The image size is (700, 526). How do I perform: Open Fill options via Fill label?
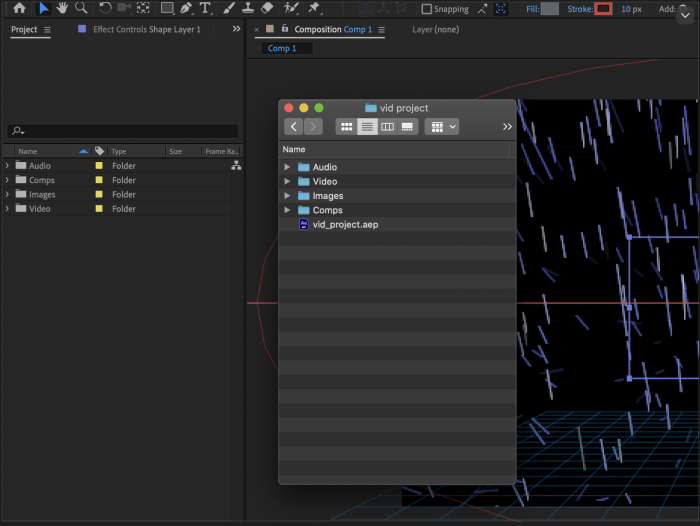pos(532,9)
